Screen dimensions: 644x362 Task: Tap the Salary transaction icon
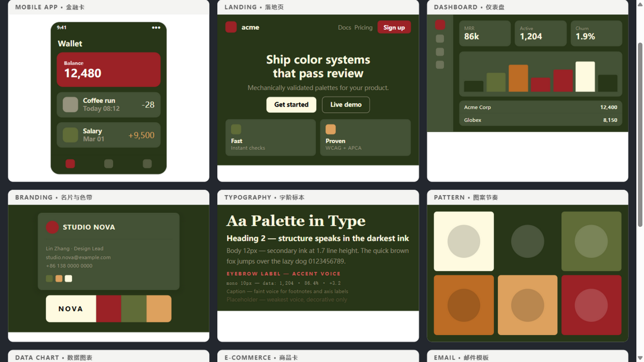point(70,135)
